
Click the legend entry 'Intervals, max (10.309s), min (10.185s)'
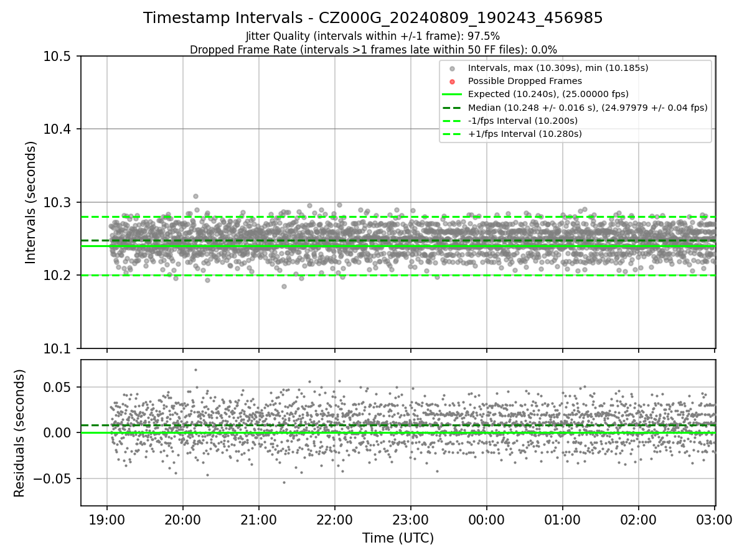click(x=558, y=68)
